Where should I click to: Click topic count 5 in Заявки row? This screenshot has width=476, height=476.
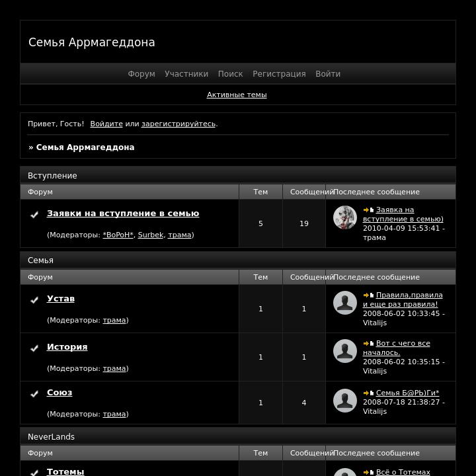[x=260, y=223]
